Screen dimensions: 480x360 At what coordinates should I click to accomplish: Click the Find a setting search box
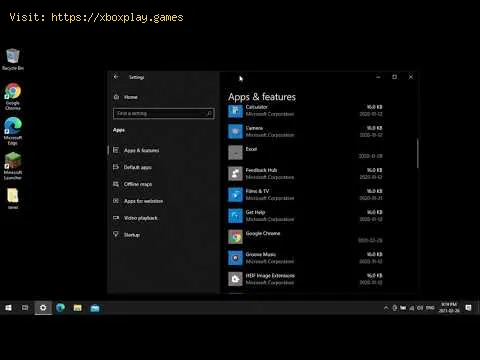tap(164, 113)
